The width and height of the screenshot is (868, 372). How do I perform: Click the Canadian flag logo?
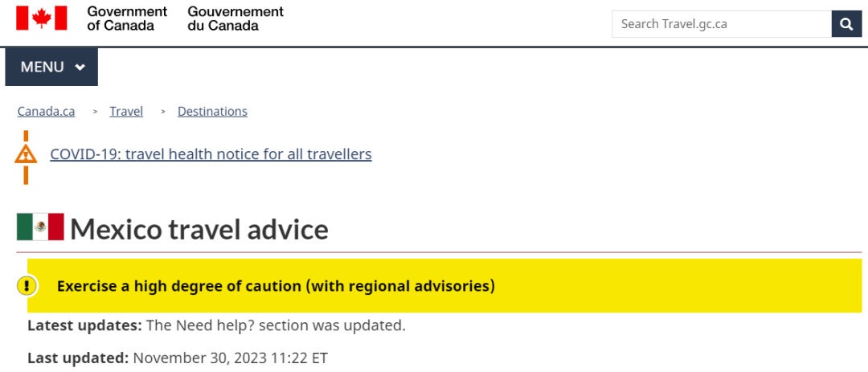tap(42, 18)
